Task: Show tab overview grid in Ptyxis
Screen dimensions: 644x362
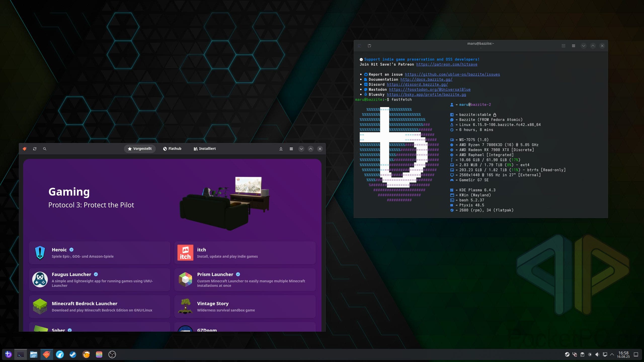Action: pos(563,46)
